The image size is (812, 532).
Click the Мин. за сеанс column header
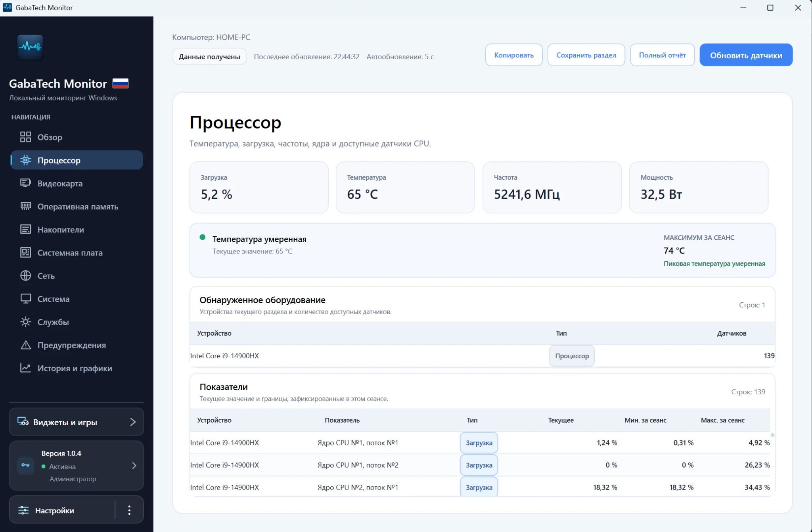click(x=645, y=420)
